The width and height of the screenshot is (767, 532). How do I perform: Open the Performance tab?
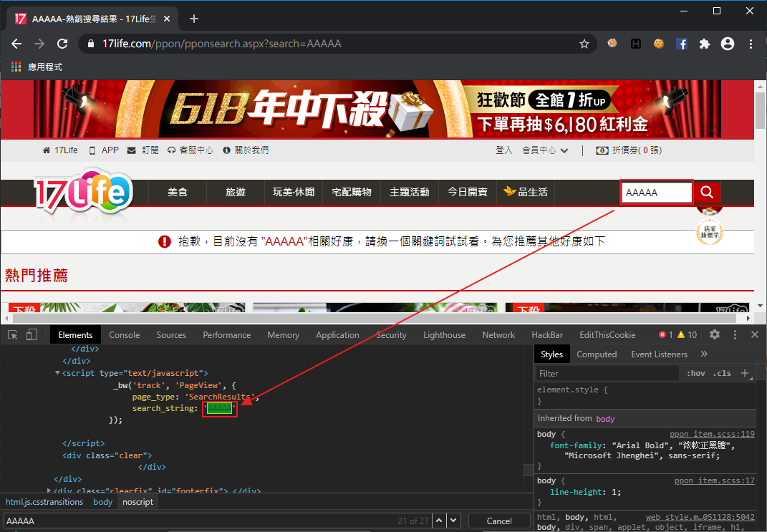coord(227,335)
